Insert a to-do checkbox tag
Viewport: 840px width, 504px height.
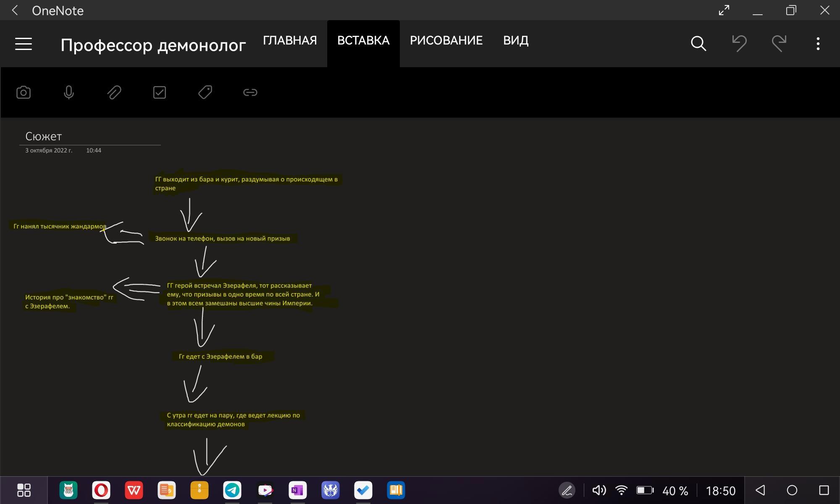160,92
